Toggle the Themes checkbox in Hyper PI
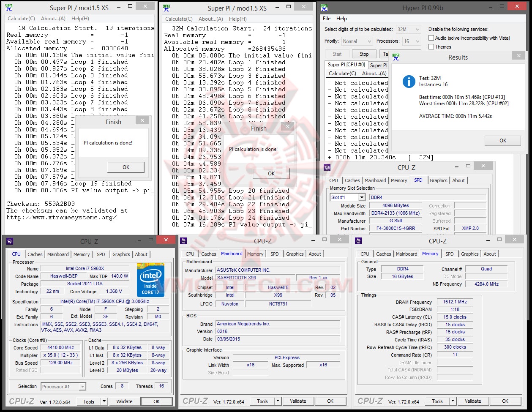 (x=431, y=47)
